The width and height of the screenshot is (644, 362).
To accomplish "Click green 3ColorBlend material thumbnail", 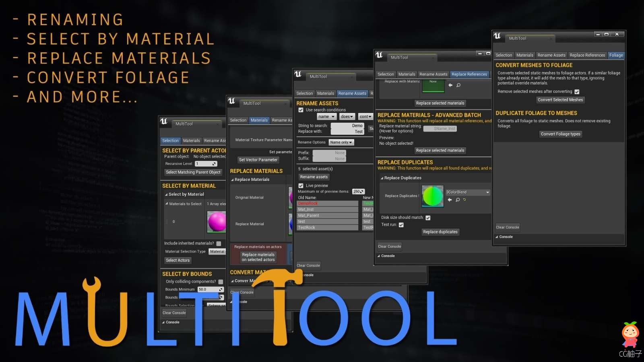I will (432, 196).
